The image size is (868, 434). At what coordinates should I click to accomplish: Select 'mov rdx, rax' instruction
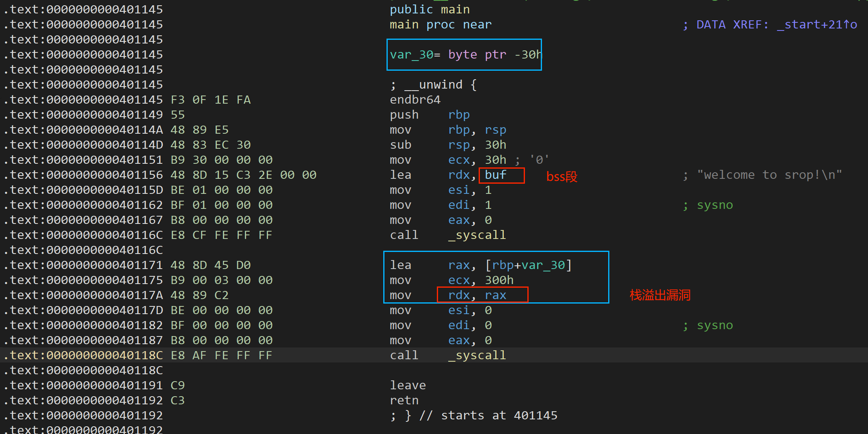(x=448, y=295)
